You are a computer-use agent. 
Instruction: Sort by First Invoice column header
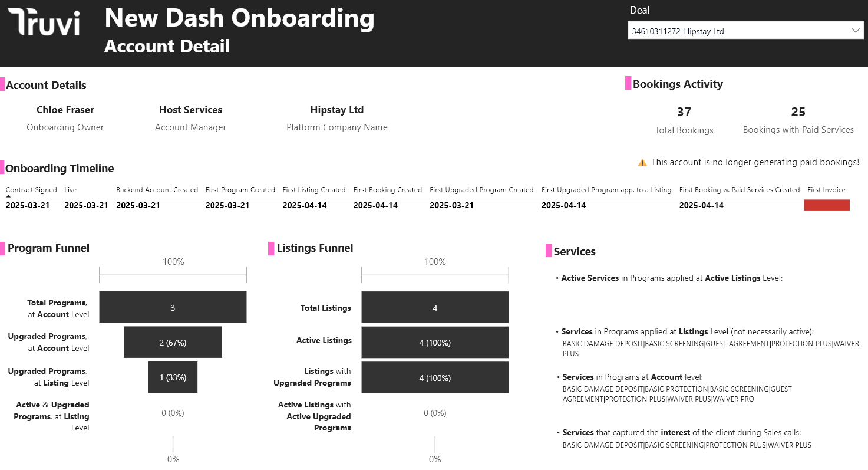(826, 190)
